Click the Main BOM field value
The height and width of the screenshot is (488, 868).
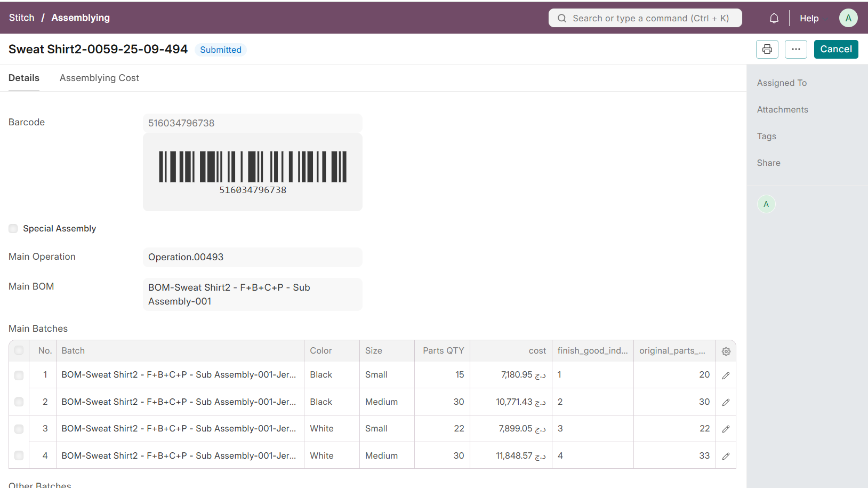pyautogui.click(x=253, y=294)
